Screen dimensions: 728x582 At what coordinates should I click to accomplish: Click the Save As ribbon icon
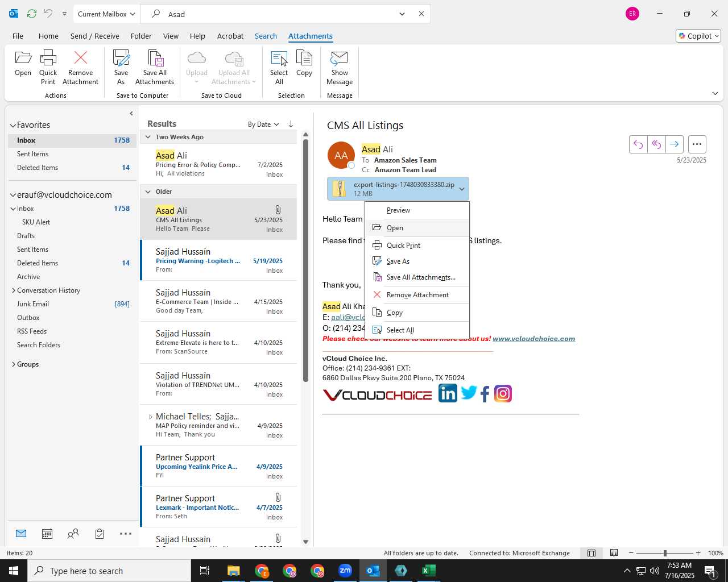coord(121,67)
